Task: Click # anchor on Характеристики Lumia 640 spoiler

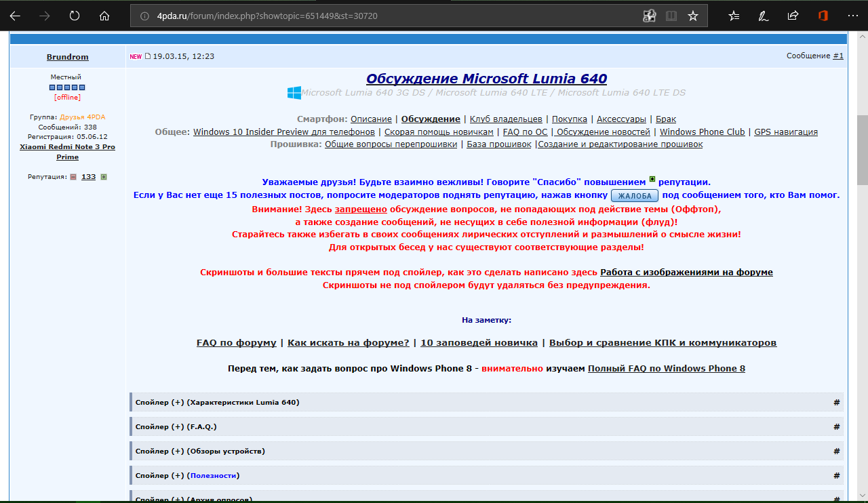Action: coord(837,402)
